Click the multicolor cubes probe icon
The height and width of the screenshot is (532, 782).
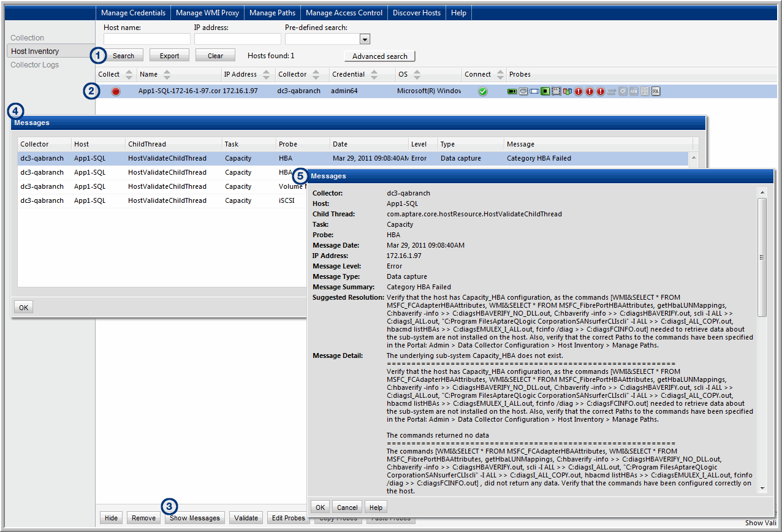pos(567,91)
